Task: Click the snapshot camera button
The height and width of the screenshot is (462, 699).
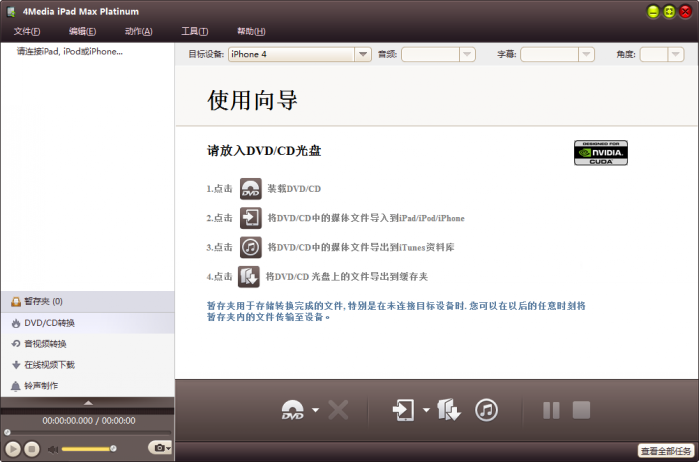Action: 160,447
